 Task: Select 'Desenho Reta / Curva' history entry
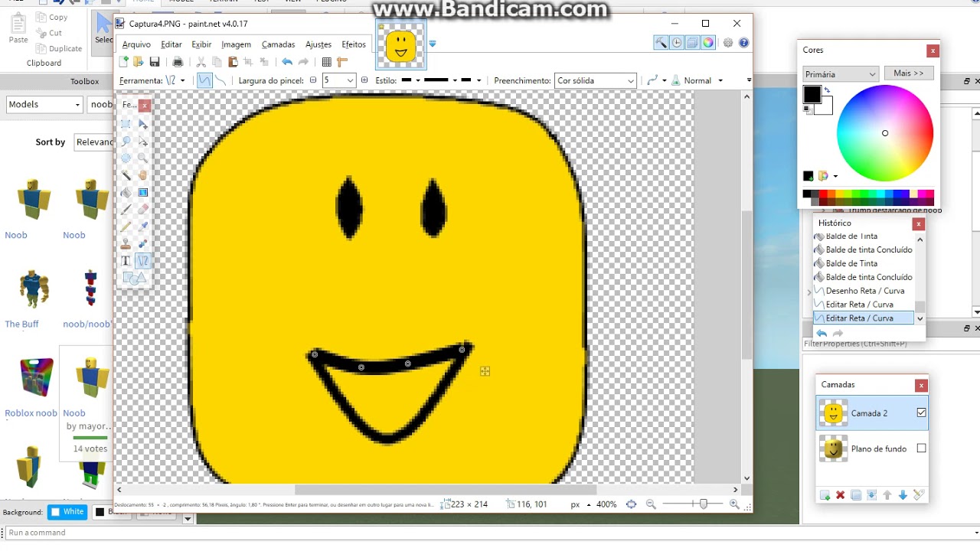[865, 291]
